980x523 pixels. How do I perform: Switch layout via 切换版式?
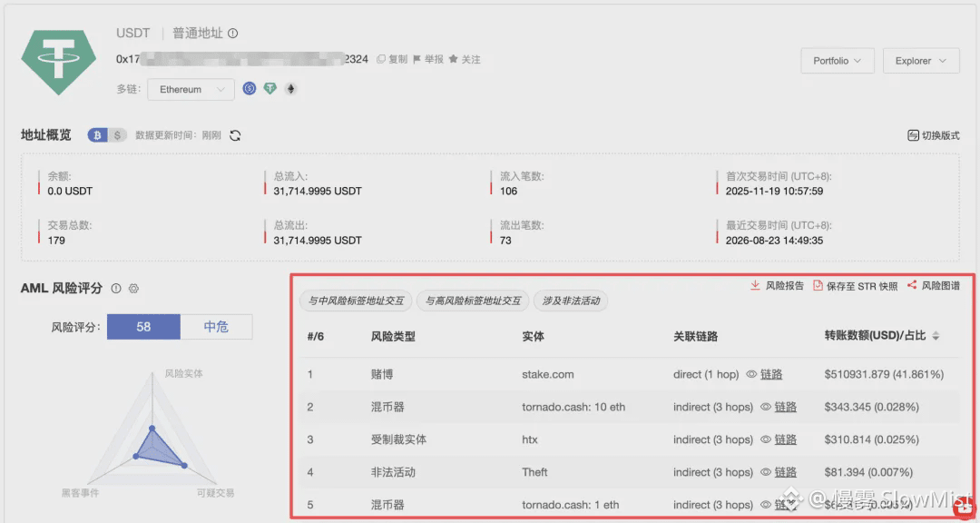(934, 135)
